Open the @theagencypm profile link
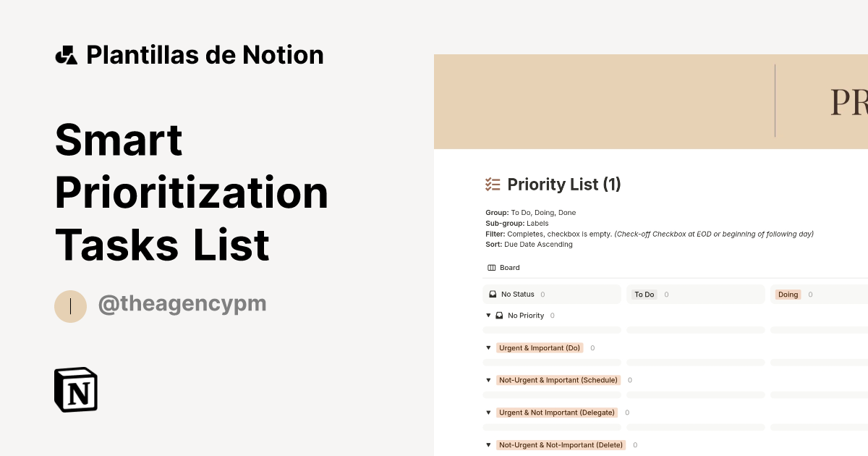This screenshot has height=456, width=868. (182, 303)
